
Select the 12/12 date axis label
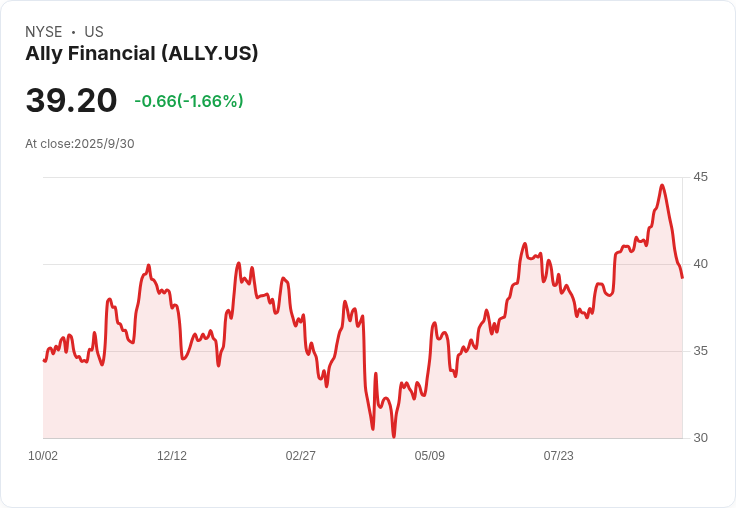click(172, 455)
